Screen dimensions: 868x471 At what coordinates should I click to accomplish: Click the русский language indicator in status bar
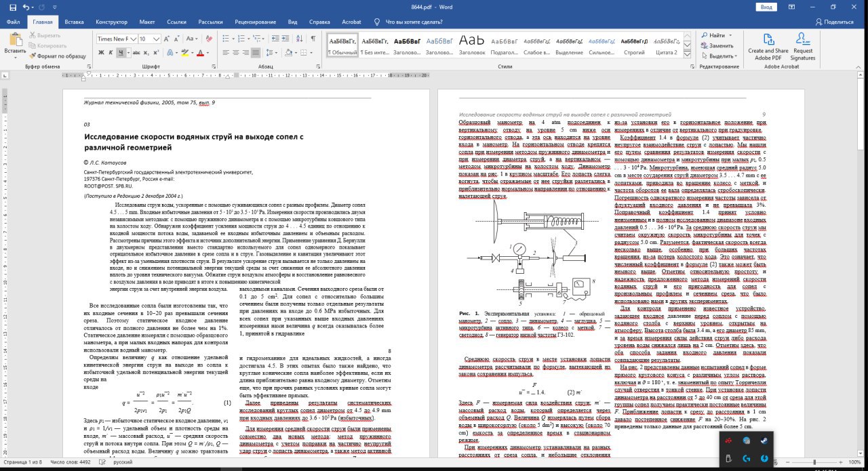click(123, 463)
